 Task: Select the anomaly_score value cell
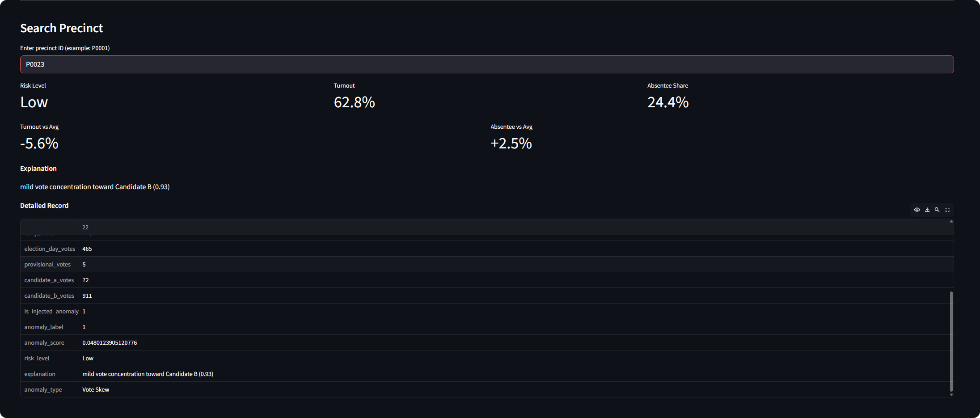coord(110,343)
